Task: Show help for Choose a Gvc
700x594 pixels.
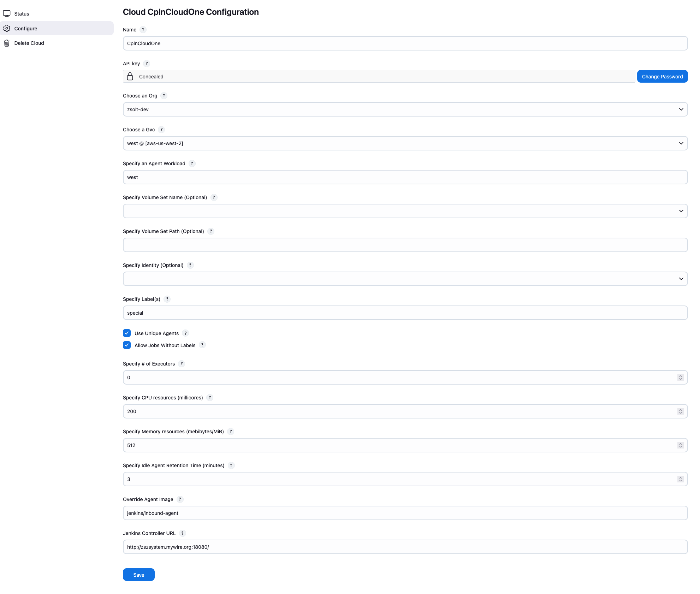Action: pos(161,130)
